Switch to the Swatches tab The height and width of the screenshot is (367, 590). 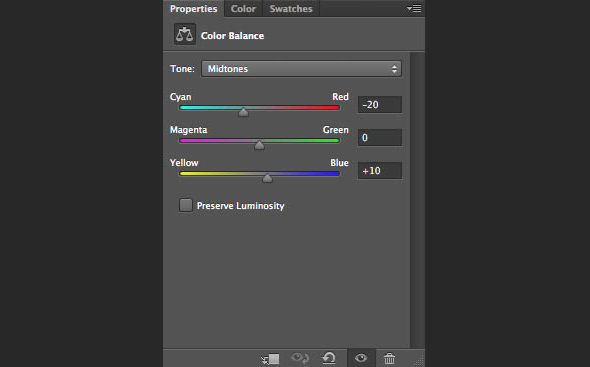tap(291, 9)
